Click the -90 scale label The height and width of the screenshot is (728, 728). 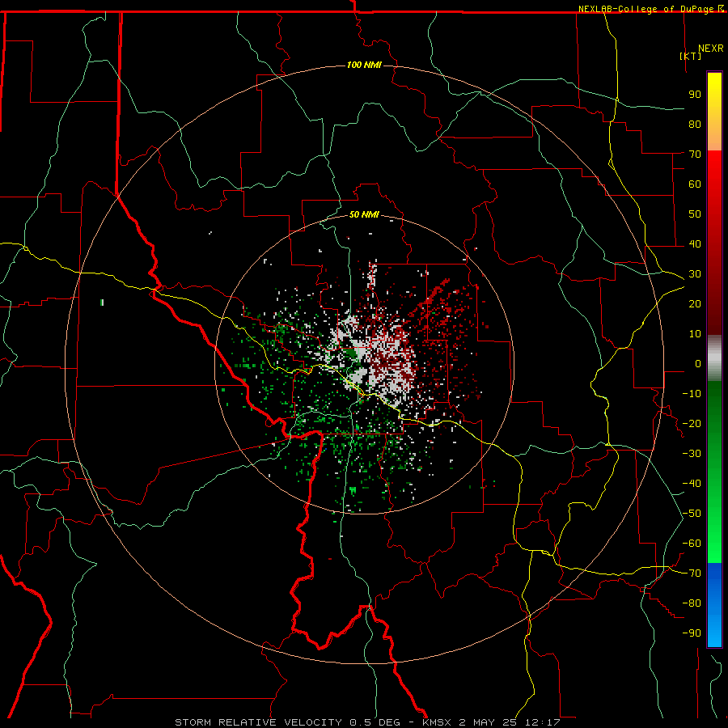tap(692, 633)
